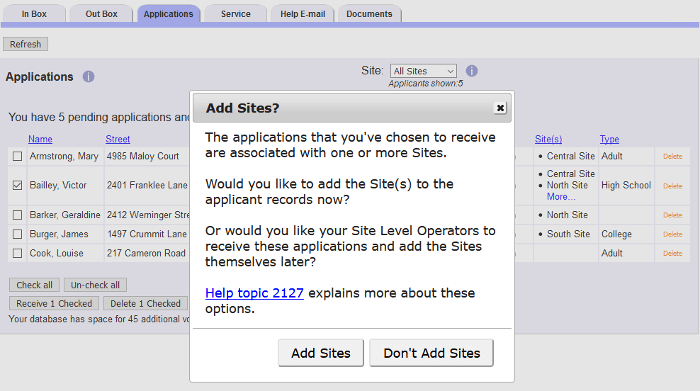Close the Add Sites dialog with the X

click(x=500, y=108)
